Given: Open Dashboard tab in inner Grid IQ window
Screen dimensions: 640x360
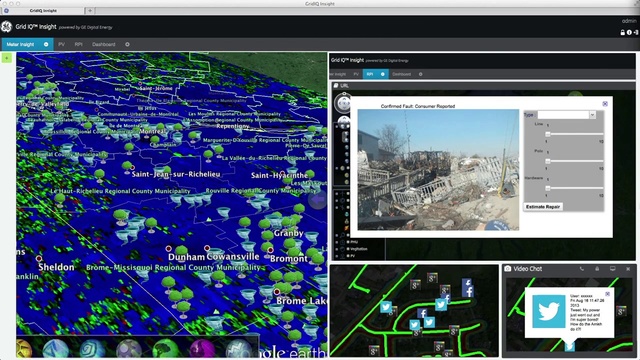Looking at the screenshot, I should click(x=401, y=74).
